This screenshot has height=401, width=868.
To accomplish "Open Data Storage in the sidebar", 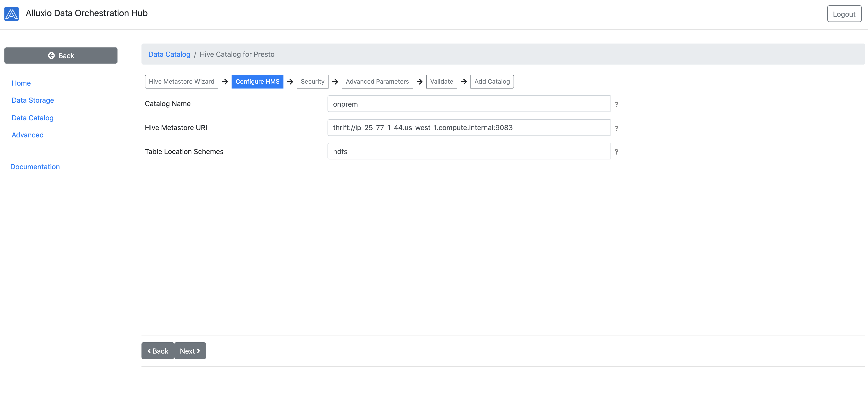I will [33, 100].
